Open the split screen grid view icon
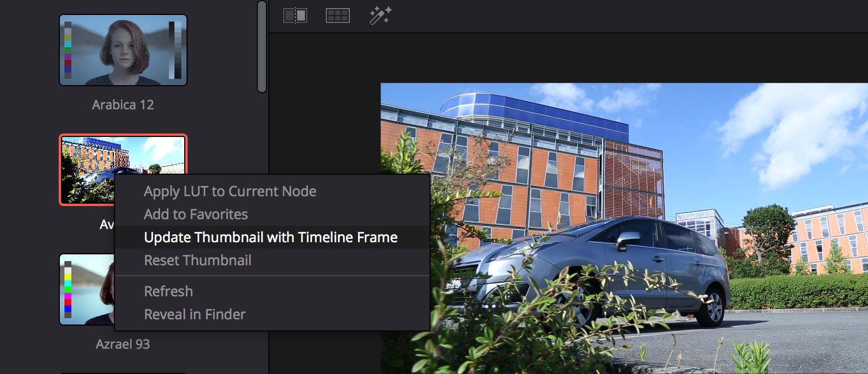This screenshot has width=868, height=374. coord(337,16)
